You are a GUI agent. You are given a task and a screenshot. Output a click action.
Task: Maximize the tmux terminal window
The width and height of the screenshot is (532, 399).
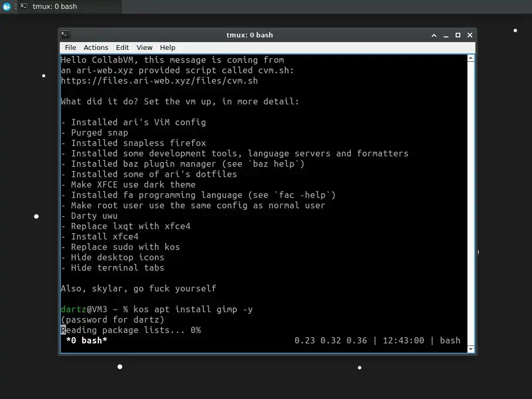click(458, 35)
